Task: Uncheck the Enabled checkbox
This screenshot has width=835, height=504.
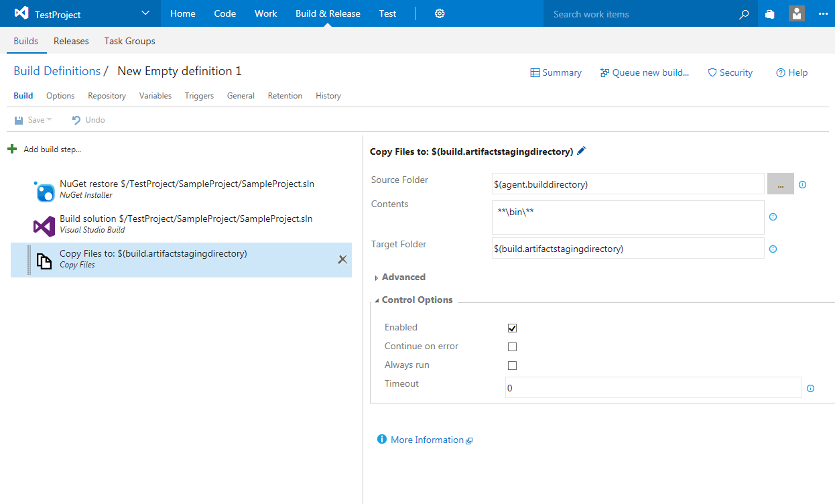Action: click(513, 328)
